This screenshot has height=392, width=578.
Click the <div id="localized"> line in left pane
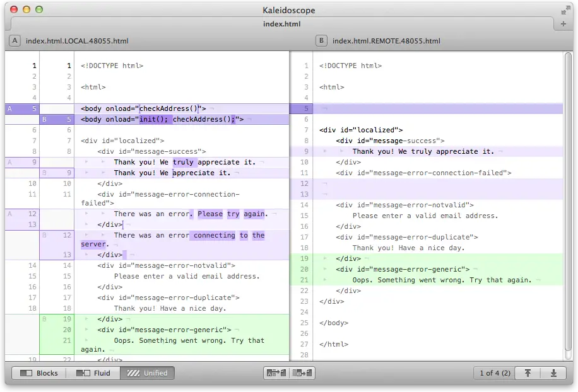[x=122, y=141]
